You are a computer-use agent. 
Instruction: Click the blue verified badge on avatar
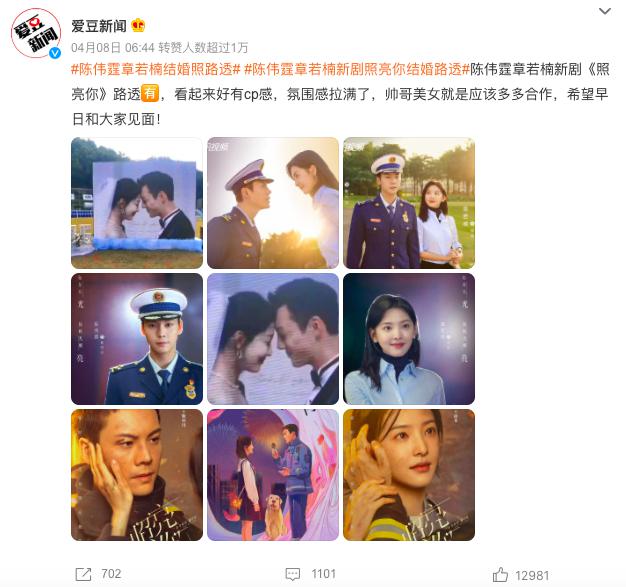(55, 52)
